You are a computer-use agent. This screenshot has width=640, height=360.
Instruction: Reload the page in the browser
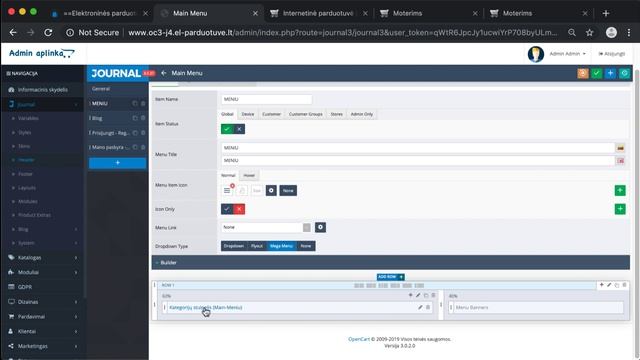(x=48, y=33)
